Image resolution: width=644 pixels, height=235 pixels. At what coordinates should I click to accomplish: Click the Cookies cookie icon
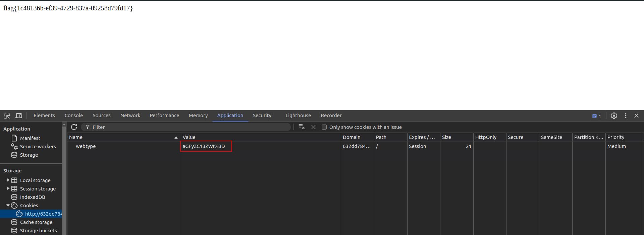(x=14, y=205)
